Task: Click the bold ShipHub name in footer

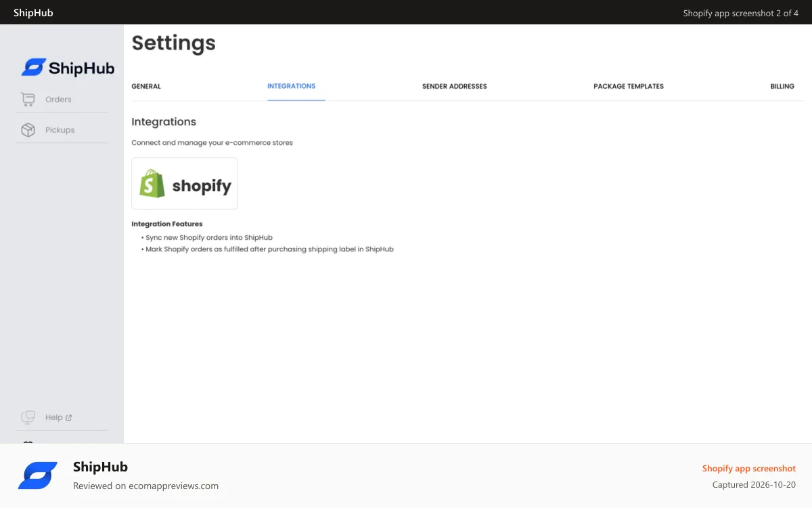Action: point(100,467)
